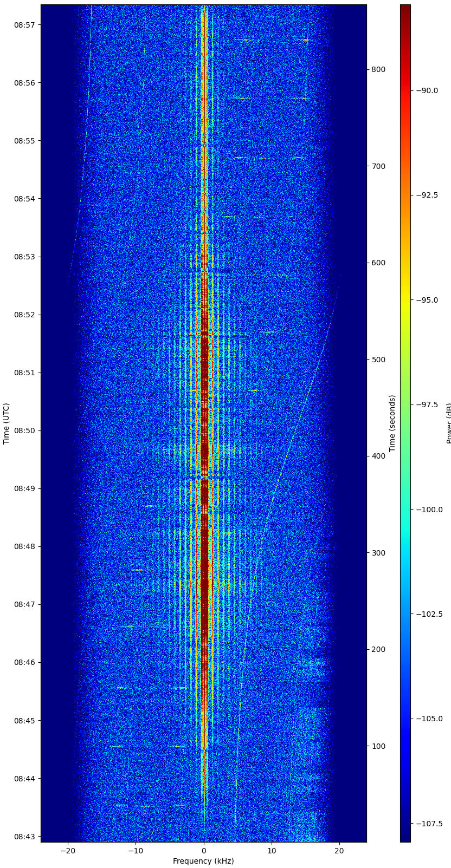Select the −100.0 colorbar tick label
This screenshot has width=451, height=868.
tap(429, 510)
